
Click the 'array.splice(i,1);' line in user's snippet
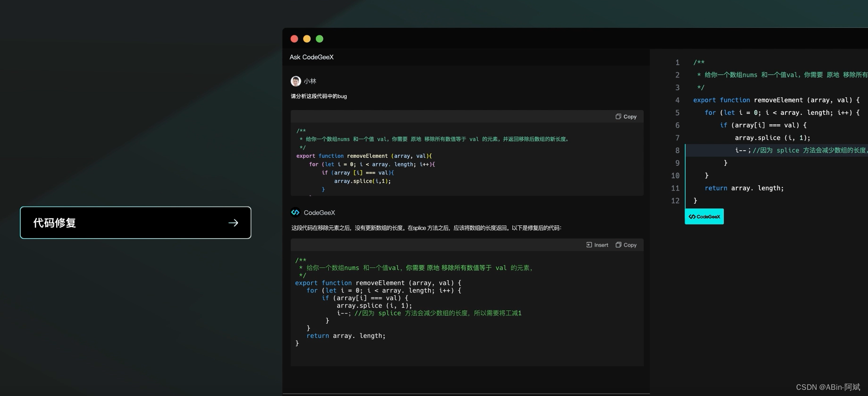click(363, 181)
